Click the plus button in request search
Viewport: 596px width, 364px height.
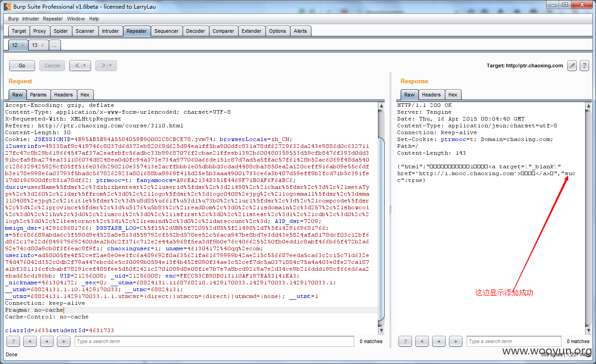pyautogui.click(x=47, y=341)
